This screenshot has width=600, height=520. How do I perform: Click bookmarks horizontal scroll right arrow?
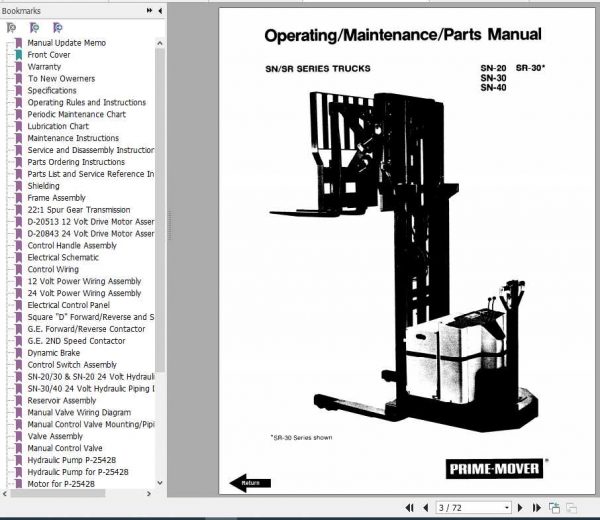pos(149,494)
